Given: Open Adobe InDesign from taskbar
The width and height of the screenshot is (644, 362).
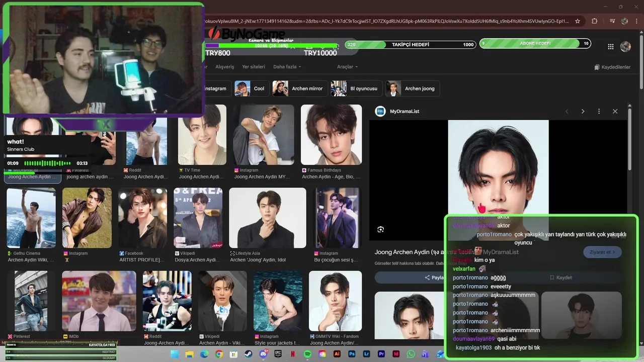Looking at the screenshot, I should click(396, 354).
